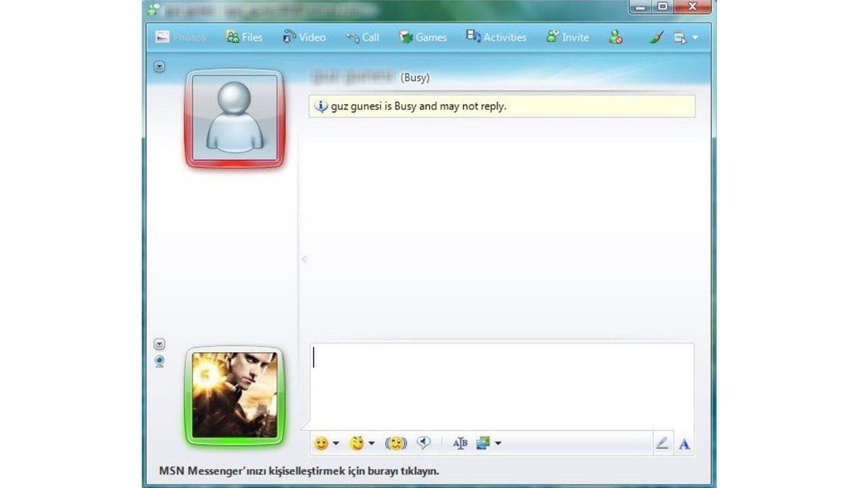Open the winks dropdown menu
868x488 pixels.
(x=371, y=442)
